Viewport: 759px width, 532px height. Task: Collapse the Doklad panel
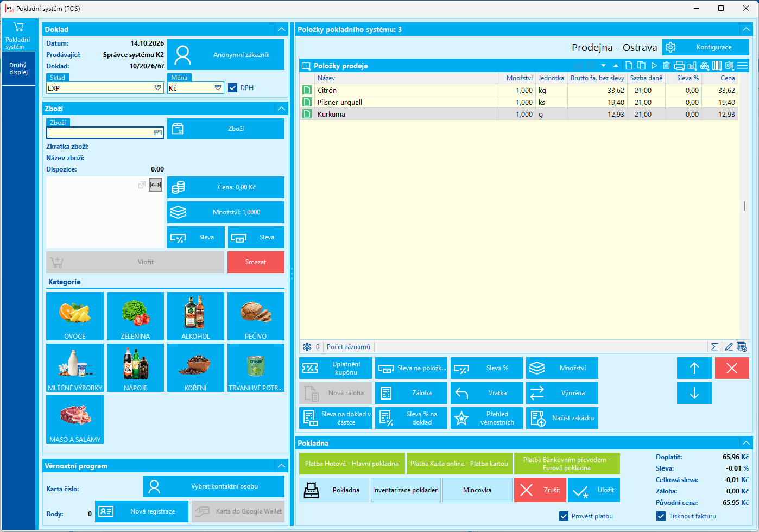click(281, 29)
